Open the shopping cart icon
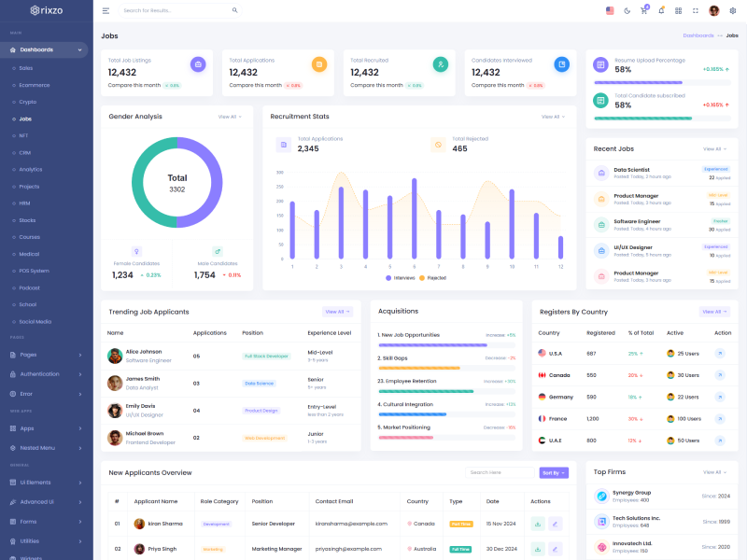 [x=643, y=10]
